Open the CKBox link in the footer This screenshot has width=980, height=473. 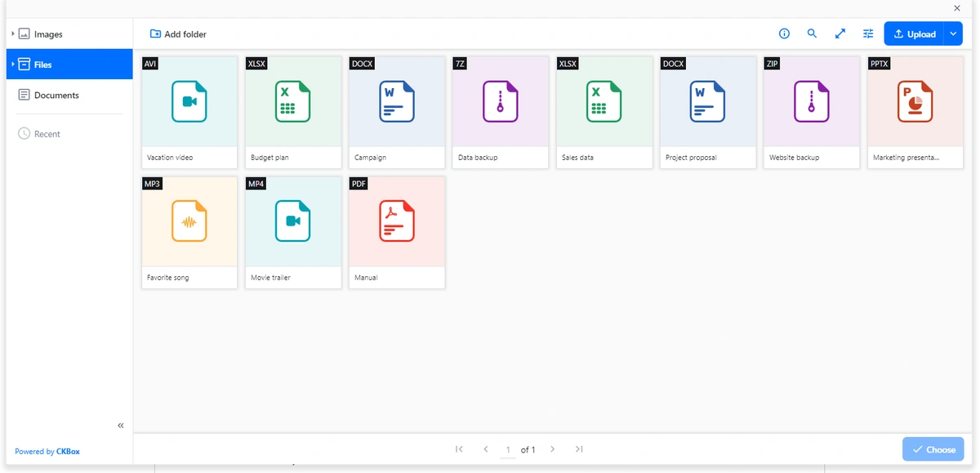pos(68,452)
